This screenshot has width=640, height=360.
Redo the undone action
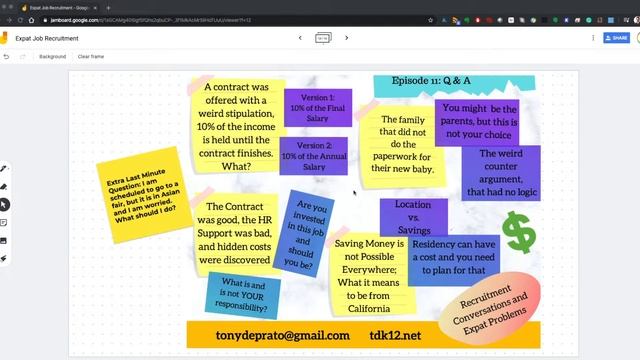[22, 56]
